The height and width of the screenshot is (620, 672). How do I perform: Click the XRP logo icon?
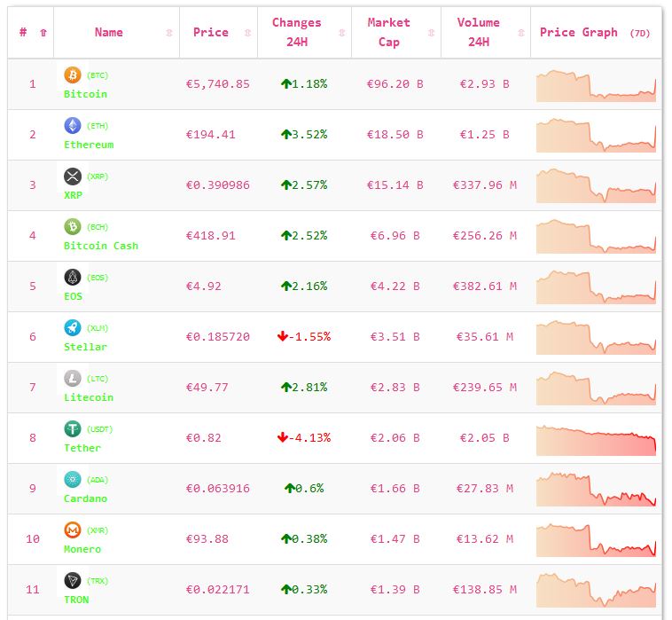pos(73,177)
